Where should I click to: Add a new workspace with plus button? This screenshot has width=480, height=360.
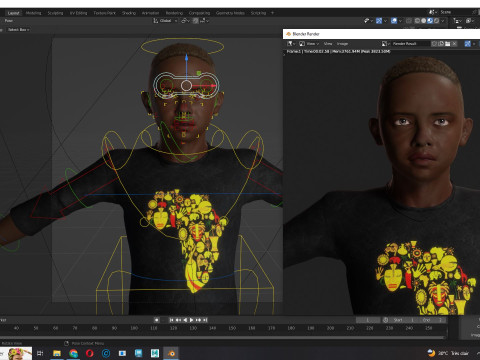(272, 13)
